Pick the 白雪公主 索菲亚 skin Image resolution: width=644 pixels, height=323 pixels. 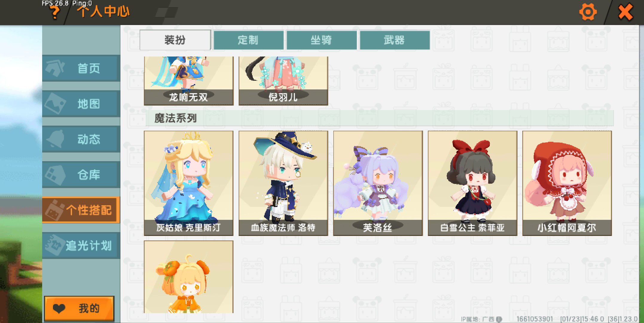tap(472, 183)
